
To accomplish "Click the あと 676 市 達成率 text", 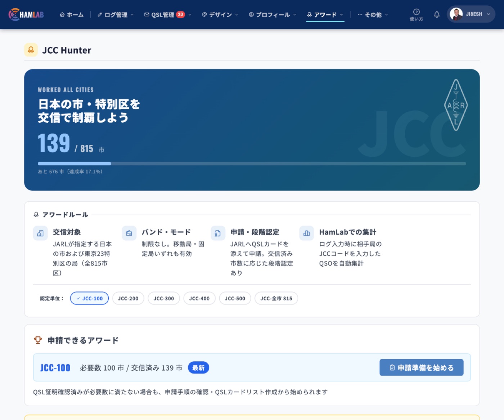I will click(70, 171).
